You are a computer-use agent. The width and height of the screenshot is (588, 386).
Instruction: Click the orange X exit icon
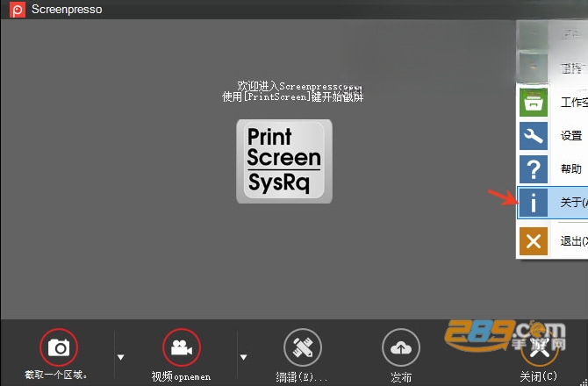coord(534,241)
